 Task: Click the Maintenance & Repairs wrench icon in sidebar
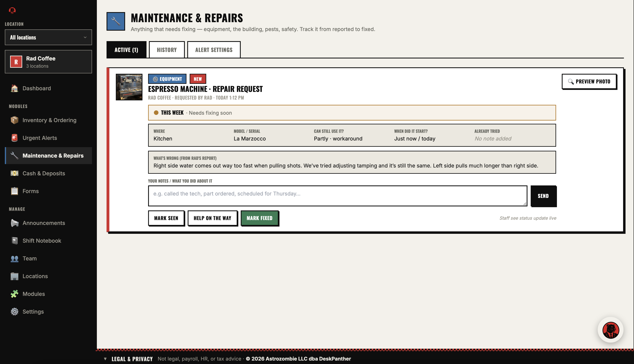15,156
